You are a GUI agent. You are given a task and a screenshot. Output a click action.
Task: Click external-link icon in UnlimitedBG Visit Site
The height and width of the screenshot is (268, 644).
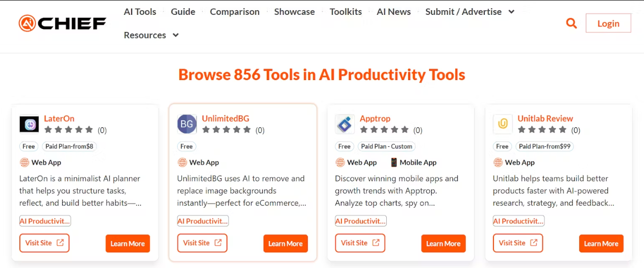218,243
